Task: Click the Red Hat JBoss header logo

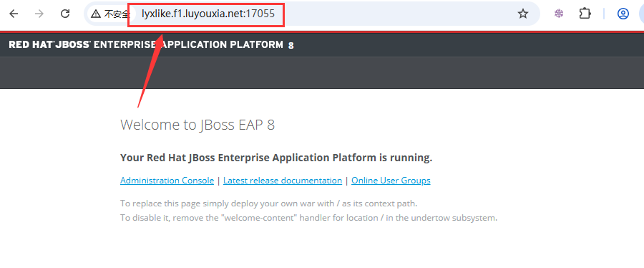Action: point(151,45)
